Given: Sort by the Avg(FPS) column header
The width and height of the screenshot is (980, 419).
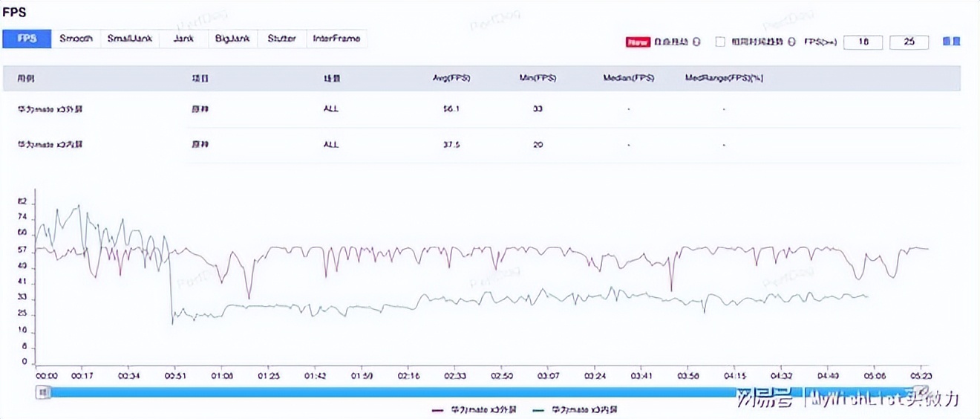Looking at the screenshot, I should [451, 78].
